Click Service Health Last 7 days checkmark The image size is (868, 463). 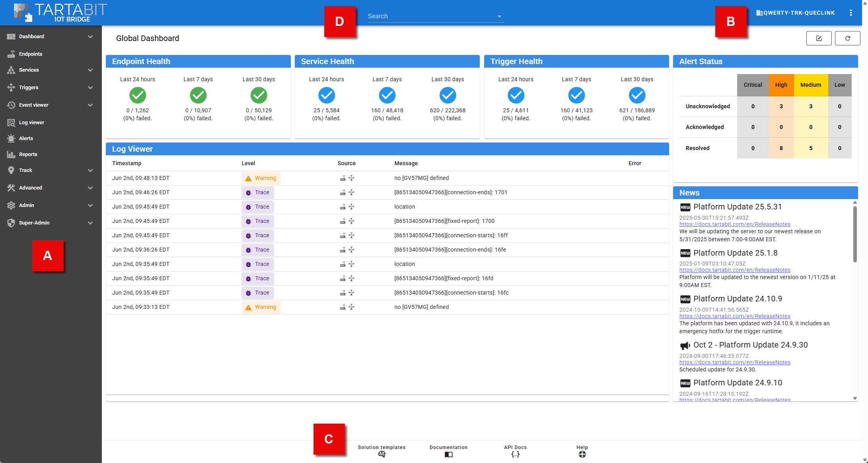[x=387, y=95]
